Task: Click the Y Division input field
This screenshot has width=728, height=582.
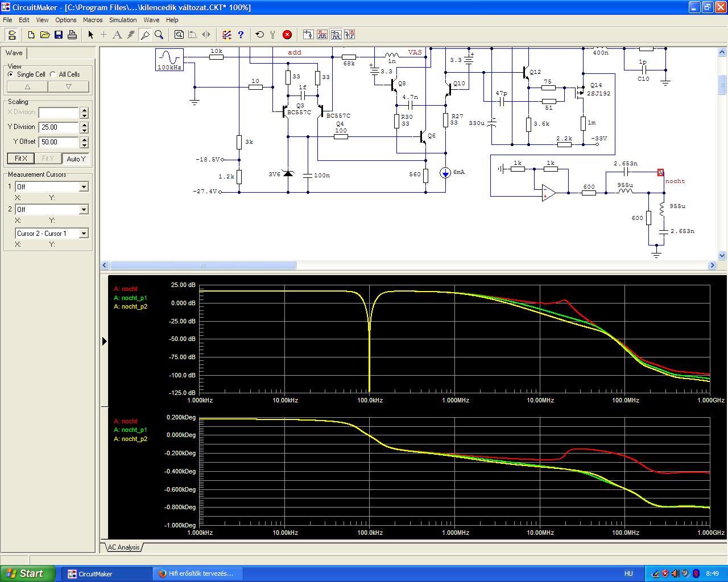Action: click(x=58, y=127)
